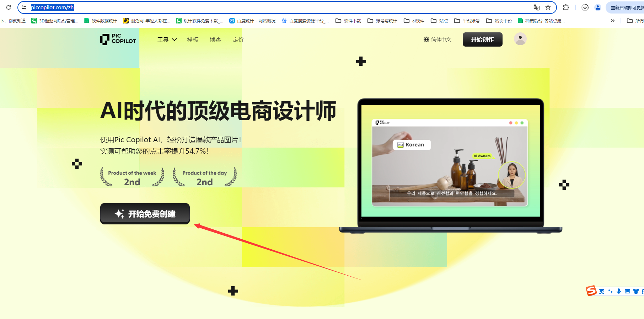The image size is (644, 319).
Task: Expand the 软件下载 bookmark folder
Action: [x=348, y=21]
